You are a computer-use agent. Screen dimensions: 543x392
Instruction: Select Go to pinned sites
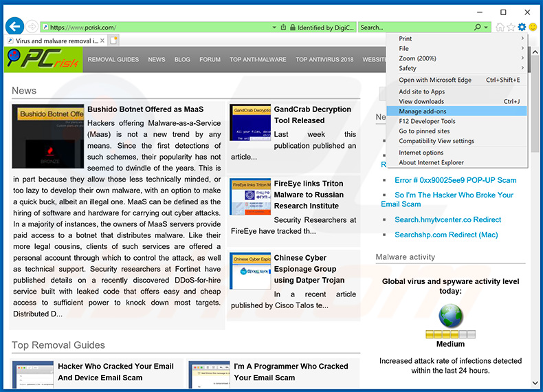[457, 131]
